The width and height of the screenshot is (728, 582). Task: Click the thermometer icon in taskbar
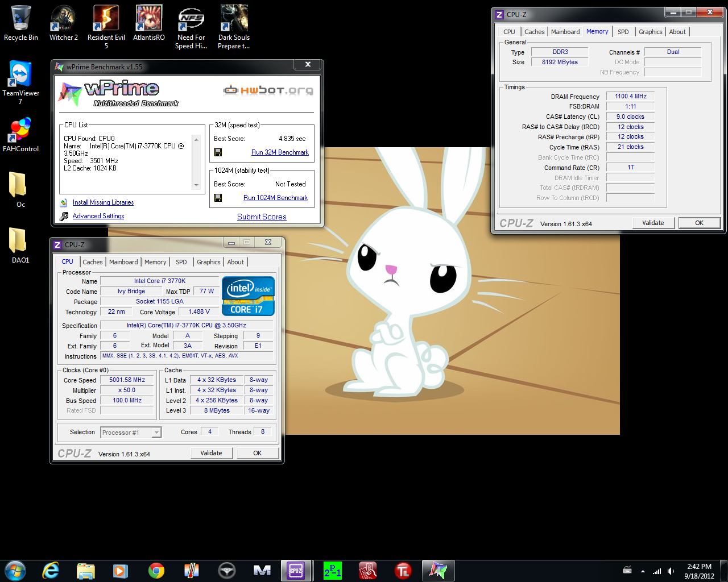[x=191, y=571]
